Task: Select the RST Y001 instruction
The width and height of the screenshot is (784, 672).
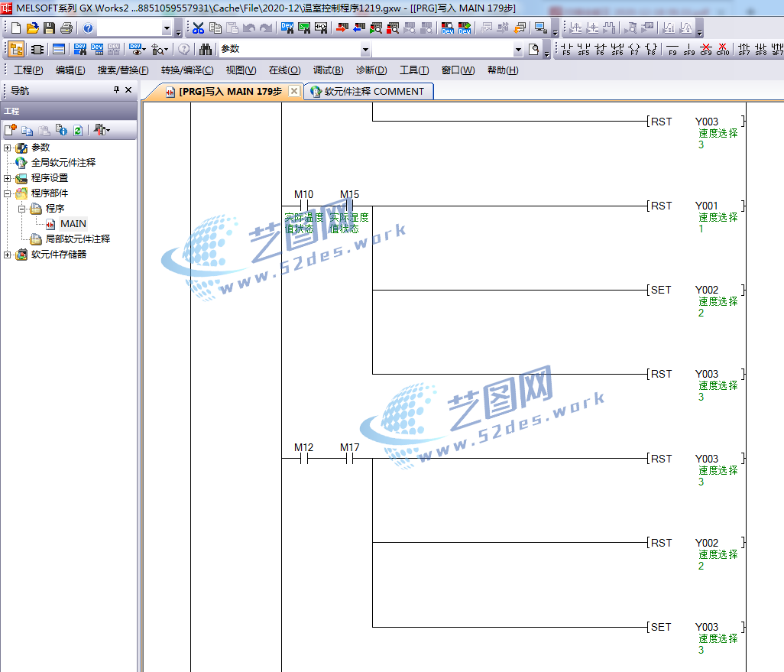Action: pyautogui.click(x=695, y=206)
